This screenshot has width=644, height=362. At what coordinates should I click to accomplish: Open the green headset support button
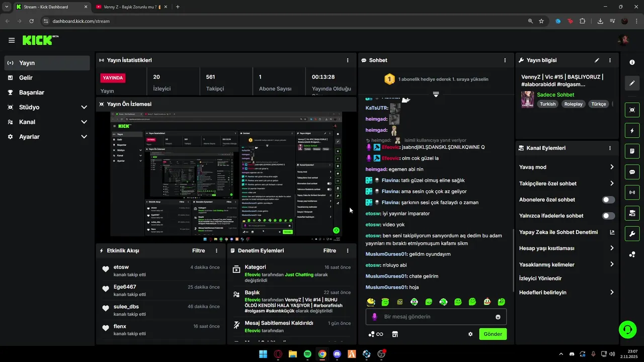(x=627, y=330)
